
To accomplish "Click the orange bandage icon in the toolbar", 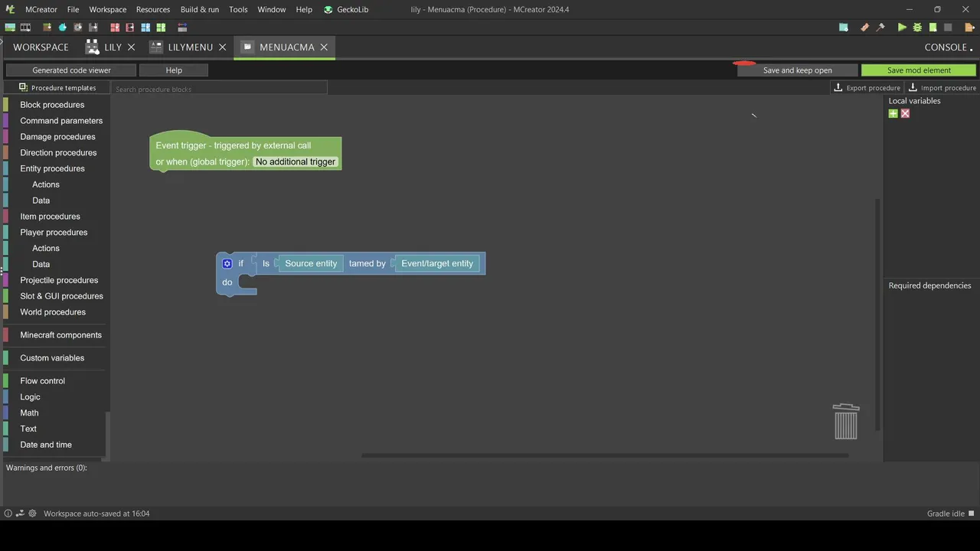I will pos(865,28).
